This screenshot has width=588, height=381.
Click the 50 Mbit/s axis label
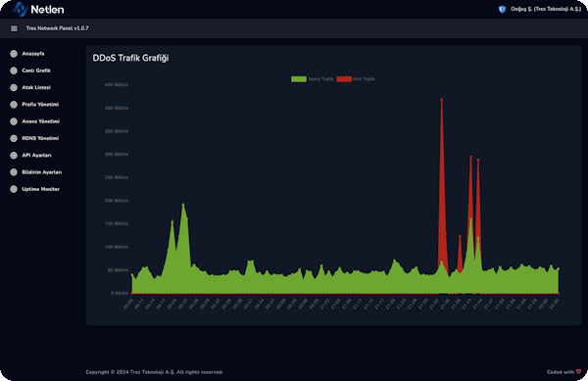point(118,269)
